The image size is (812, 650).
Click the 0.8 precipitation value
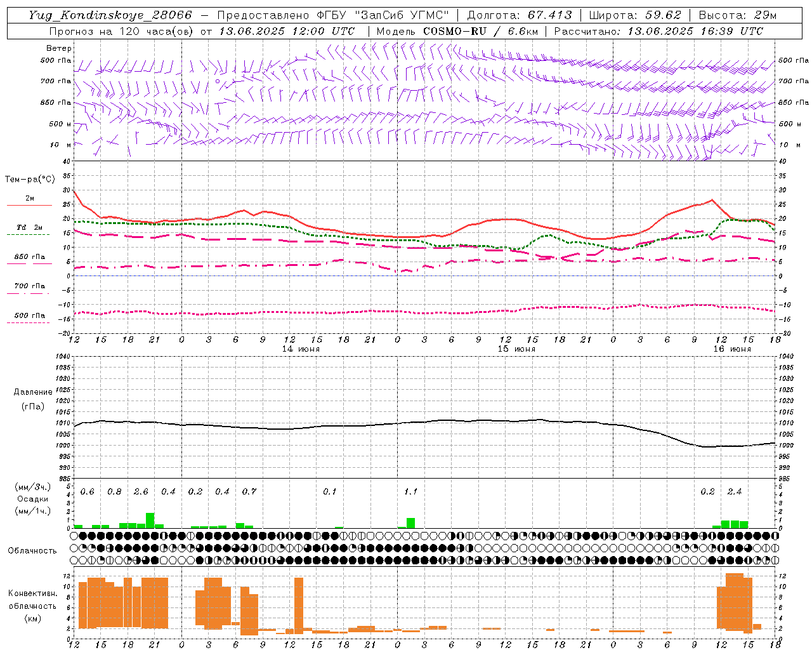point(114,492)
